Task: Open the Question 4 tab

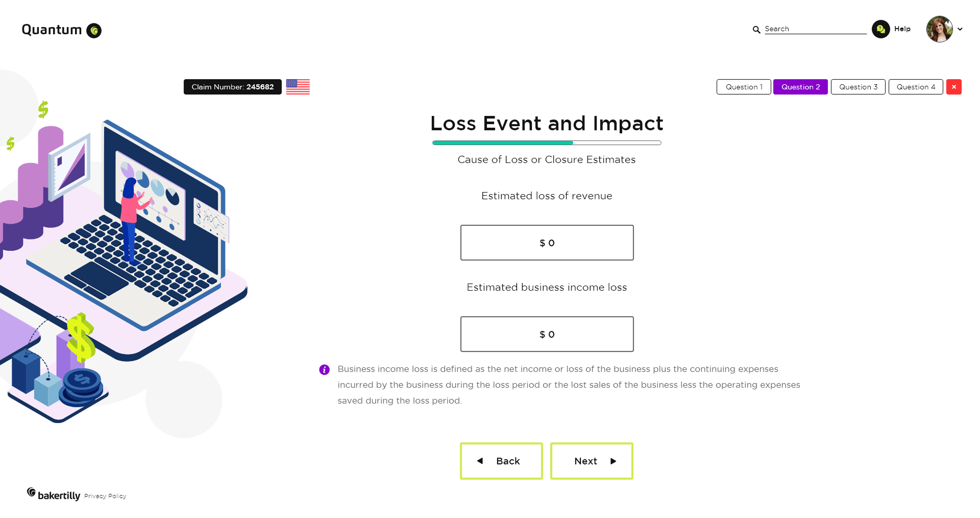Action: point(916,87)
